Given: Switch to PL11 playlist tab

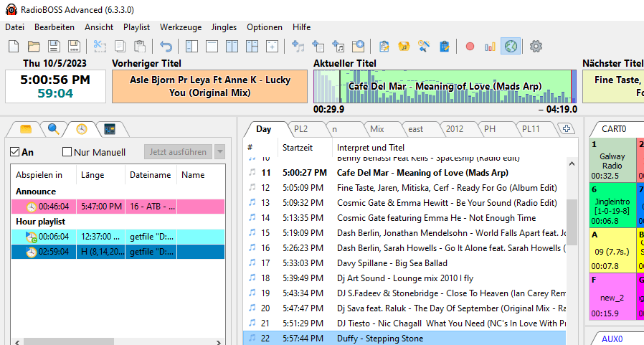Looking at the screenshot, I should coord(531,129).
